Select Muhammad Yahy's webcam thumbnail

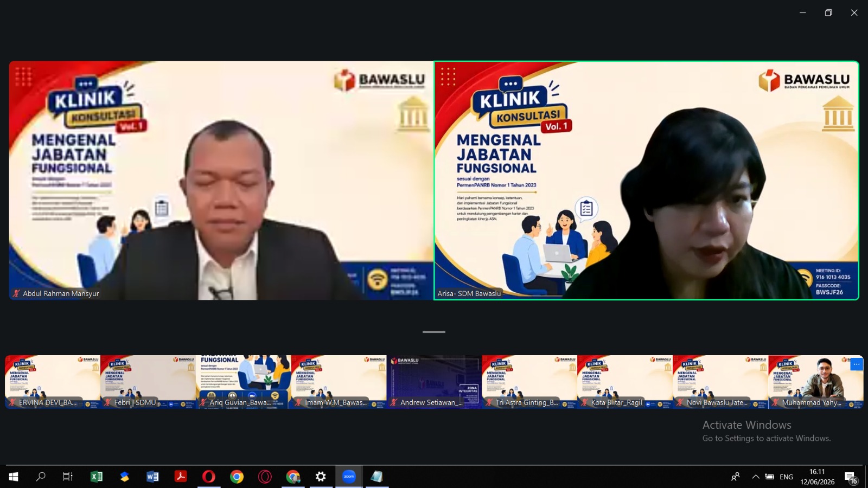[x=816, y=382]
